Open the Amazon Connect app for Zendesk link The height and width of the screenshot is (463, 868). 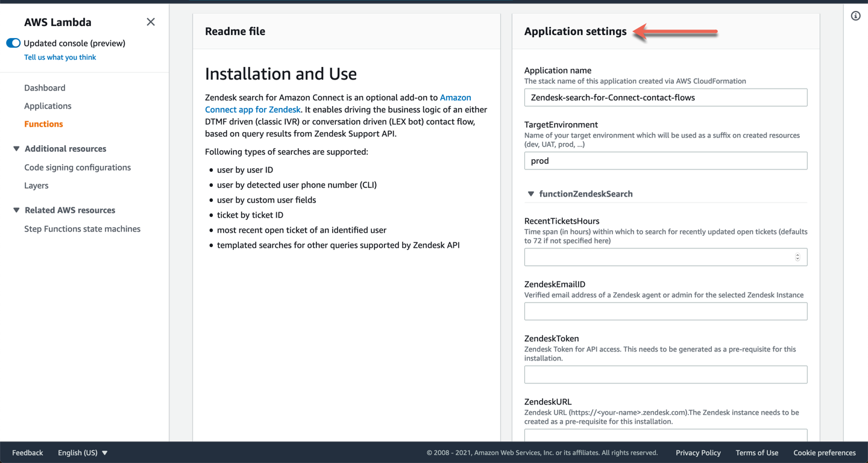coord(253,110)
